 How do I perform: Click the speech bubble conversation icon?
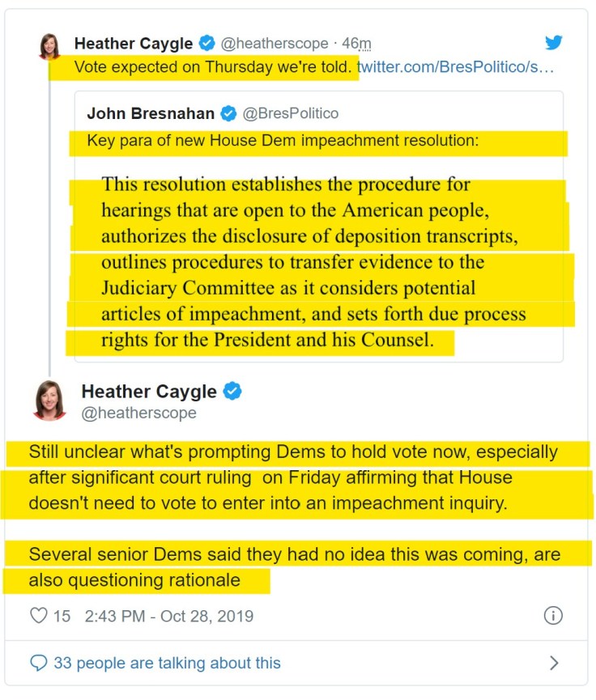click(x=38, y=663)
